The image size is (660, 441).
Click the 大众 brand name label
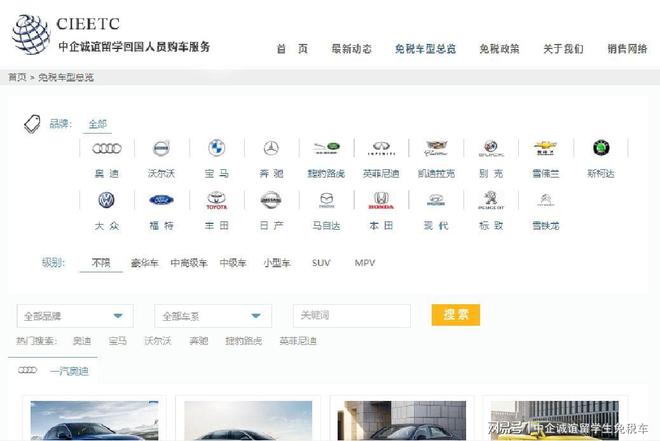click(106, 226)
